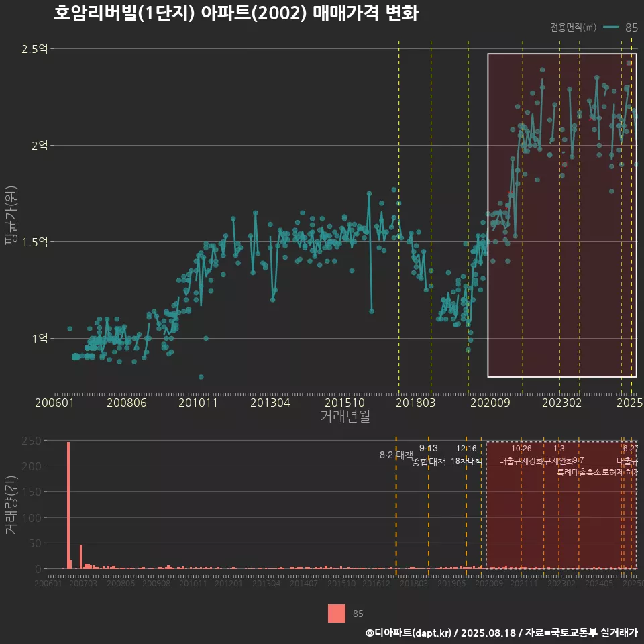Select the 1·3 규제완화 policy marker label

559,455
